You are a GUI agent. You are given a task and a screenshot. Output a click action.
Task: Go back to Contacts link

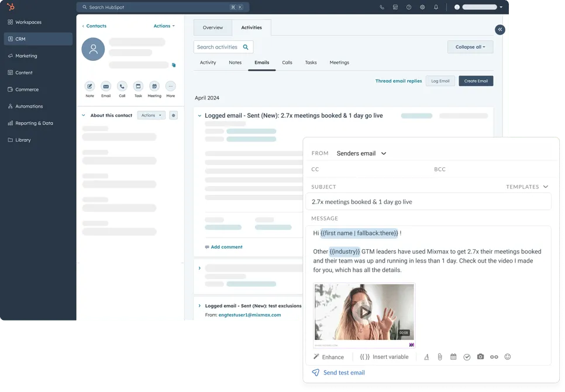(94, 26)
